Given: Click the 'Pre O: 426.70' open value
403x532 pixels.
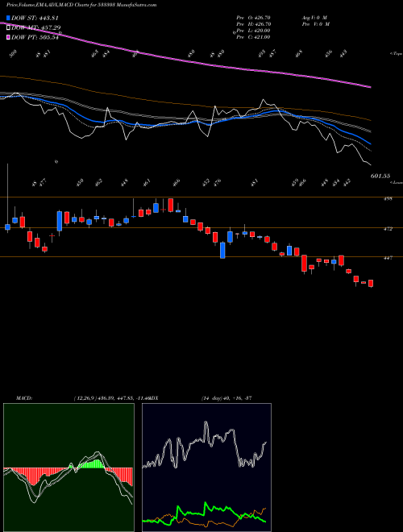Looking at the screenshot, I should tap(253, 18).
